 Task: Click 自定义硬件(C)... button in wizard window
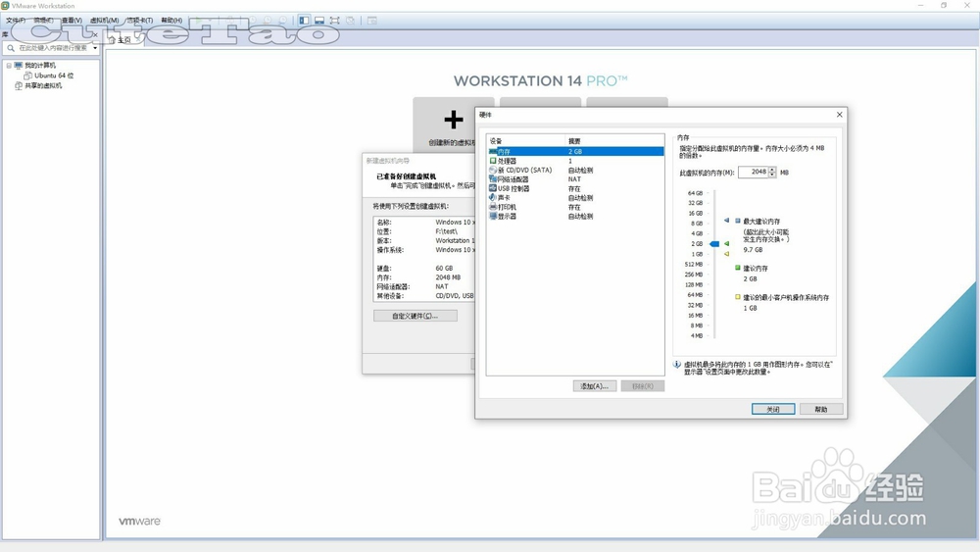[x=415, y=316]
